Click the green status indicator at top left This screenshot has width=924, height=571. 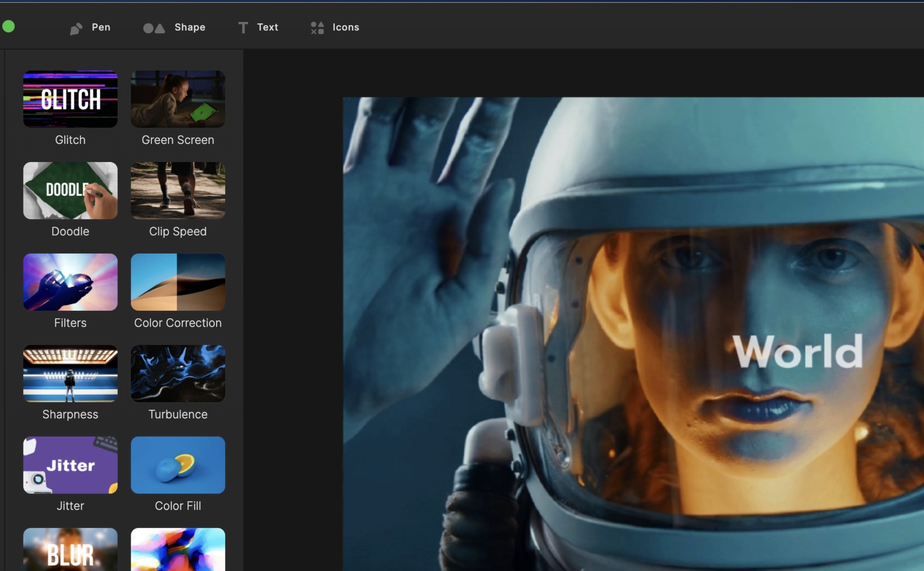9,26
